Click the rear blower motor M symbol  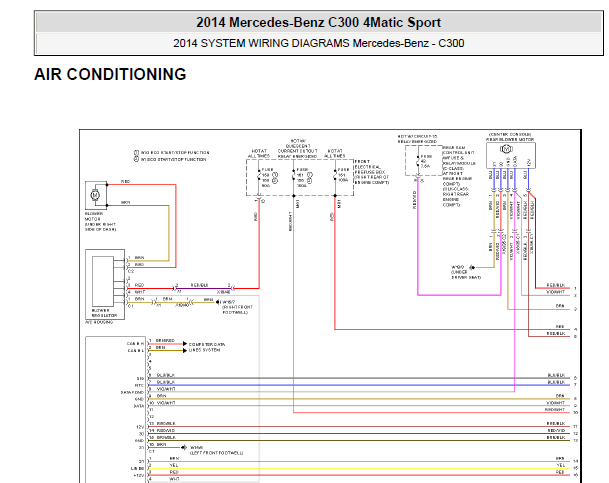pos(506,149)
